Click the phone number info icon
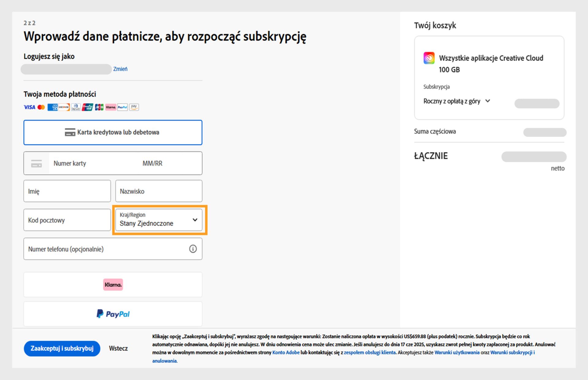The height and width of the screenshot is (380, 588). tap(193, 249)
